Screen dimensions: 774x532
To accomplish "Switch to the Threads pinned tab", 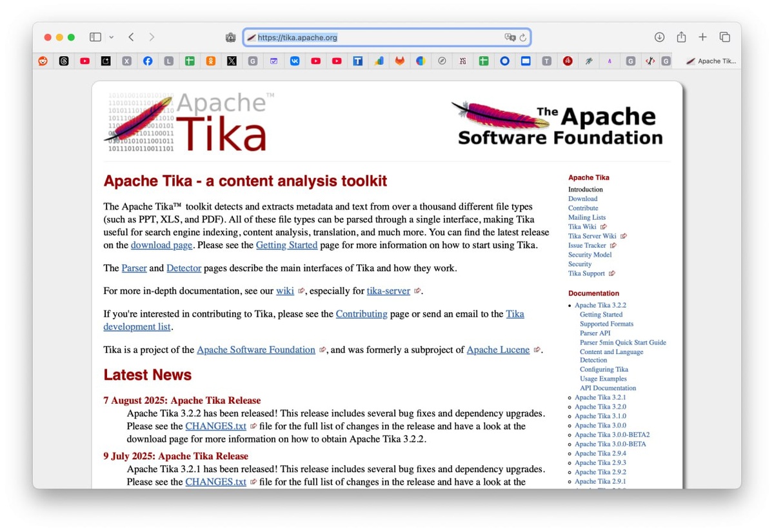I will pyautogui.click(x=64, y=61).
